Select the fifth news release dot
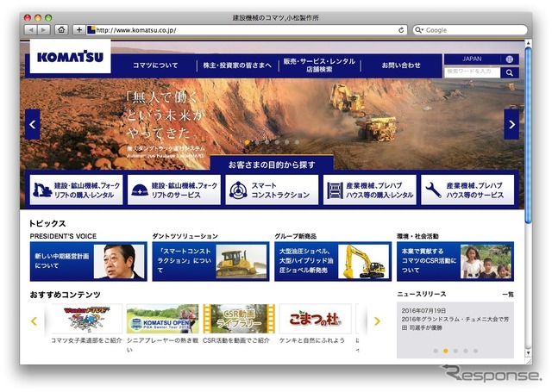The width and height of the screenshot is (552, 392). [475, 351]
